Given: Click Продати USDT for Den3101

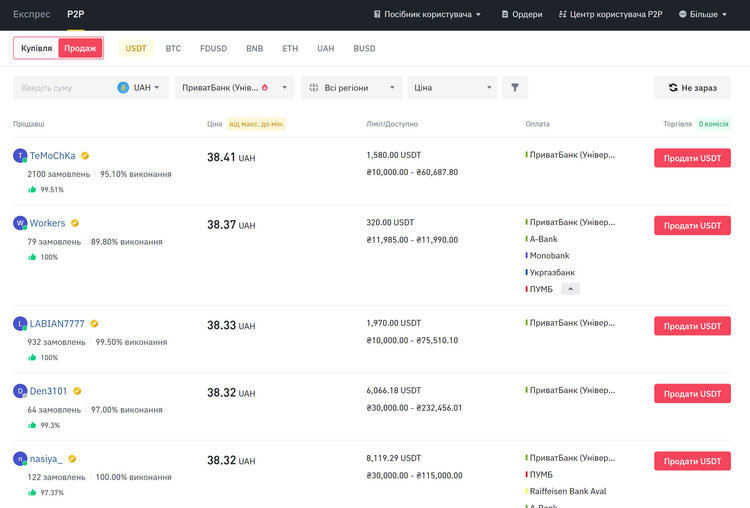Looking at the screenshot, I should (692, 394).
